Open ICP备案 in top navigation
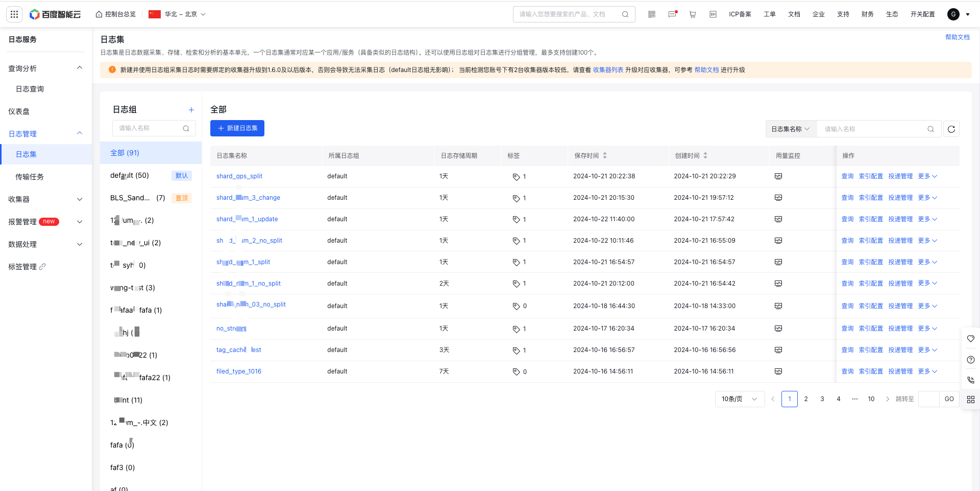 point(740,14)
